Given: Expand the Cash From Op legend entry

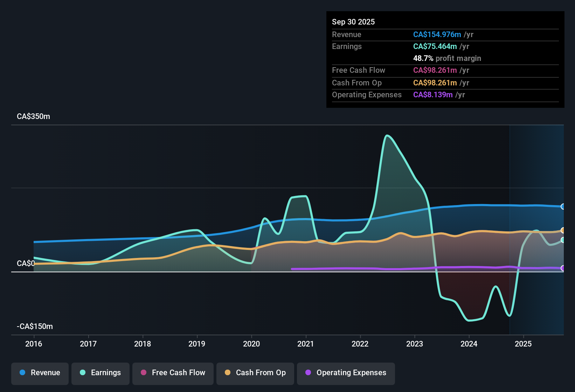Looking at the screenshot, I should [255, 373].
